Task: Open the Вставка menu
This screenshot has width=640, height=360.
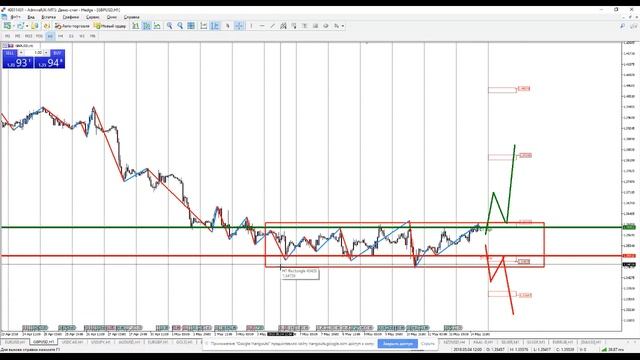Action: click(49, 17)
